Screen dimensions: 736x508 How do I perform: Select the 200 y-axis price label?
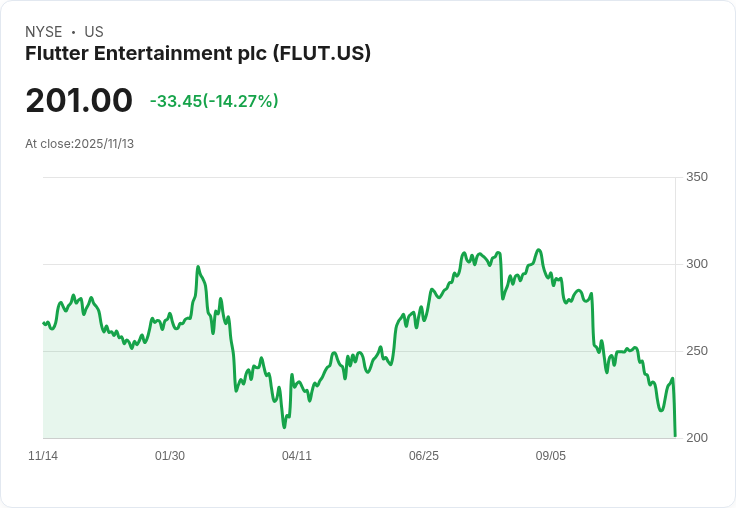click(x=697, y=438)
